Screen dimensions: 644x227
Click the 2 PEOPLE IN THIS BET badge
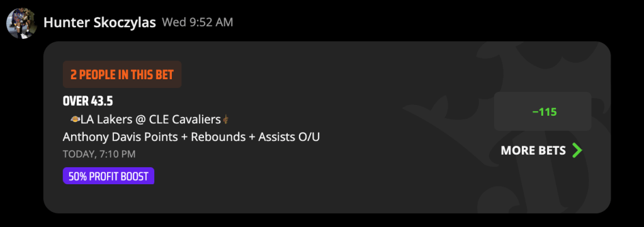tap(122, 75)
